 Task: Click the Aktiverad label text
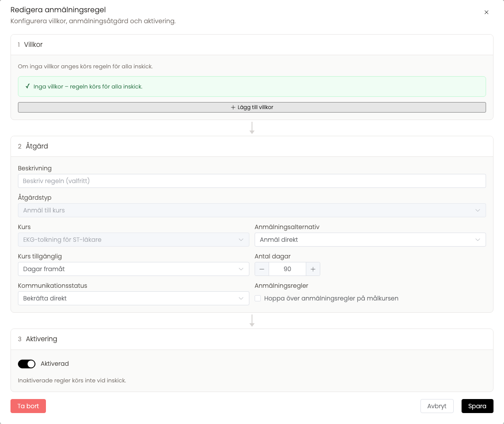tap(55, 364)
